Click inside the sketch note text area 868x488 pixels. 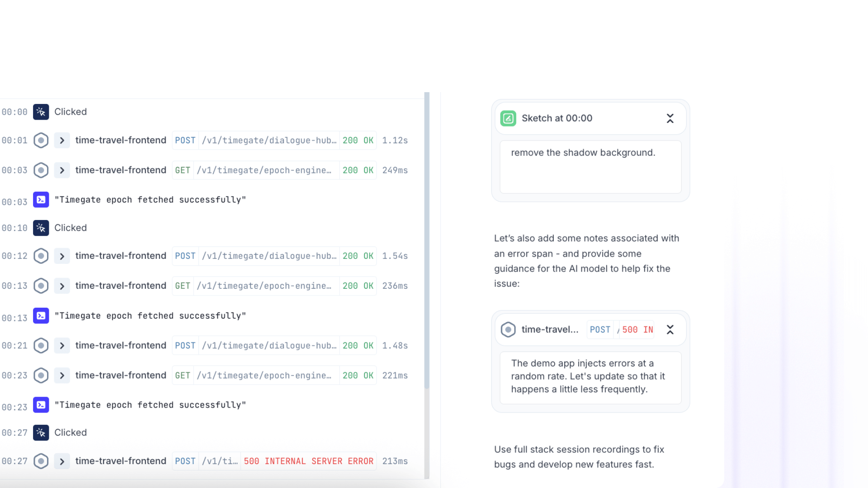(590, 166)
